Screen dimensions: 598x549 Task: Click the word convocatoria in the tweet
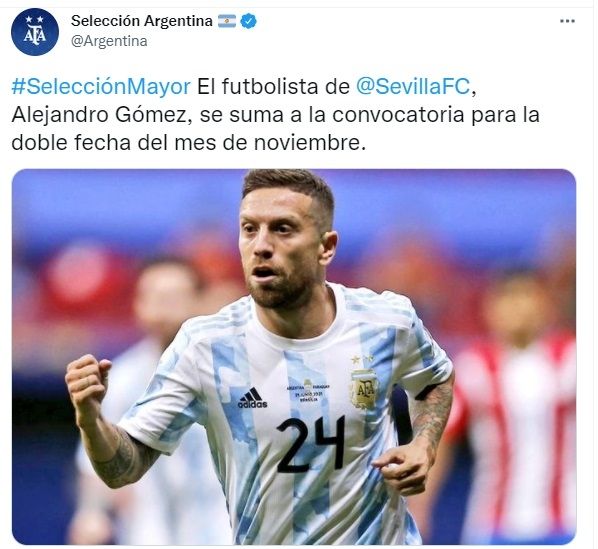pos(398,115)
